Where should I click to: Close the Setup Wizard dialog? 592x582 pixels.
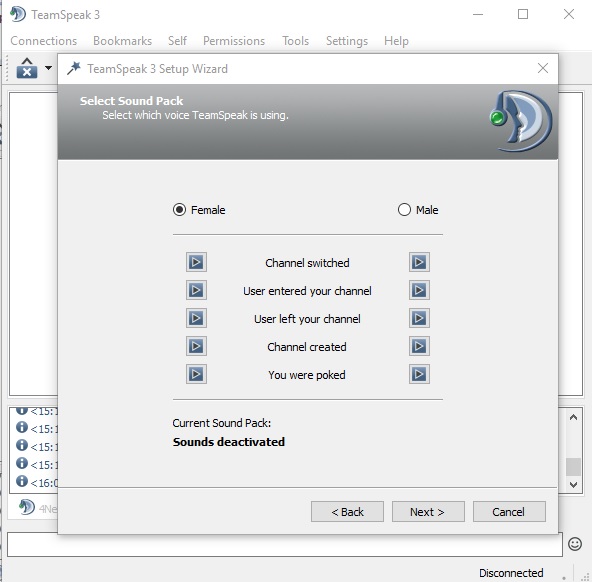(543, 68)
